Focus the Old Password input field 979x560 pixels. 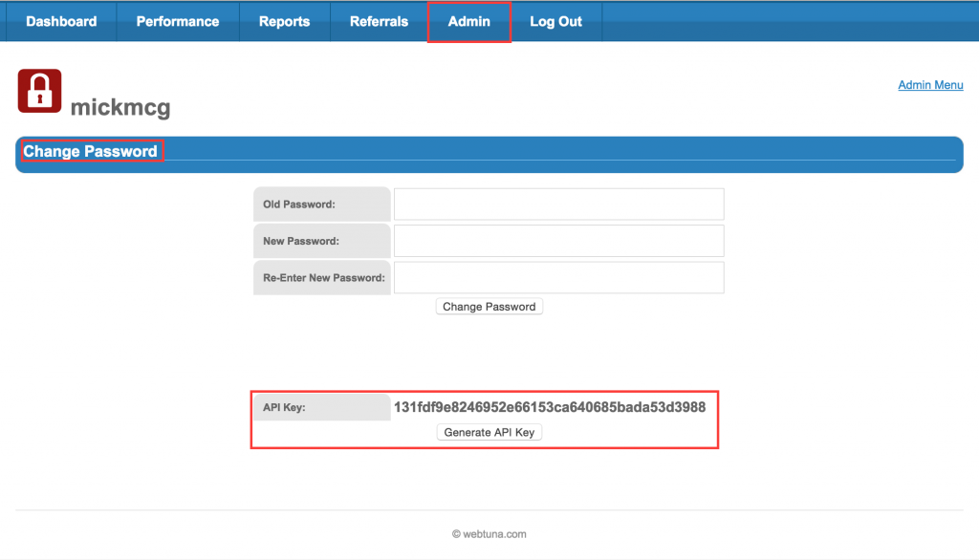558,205
